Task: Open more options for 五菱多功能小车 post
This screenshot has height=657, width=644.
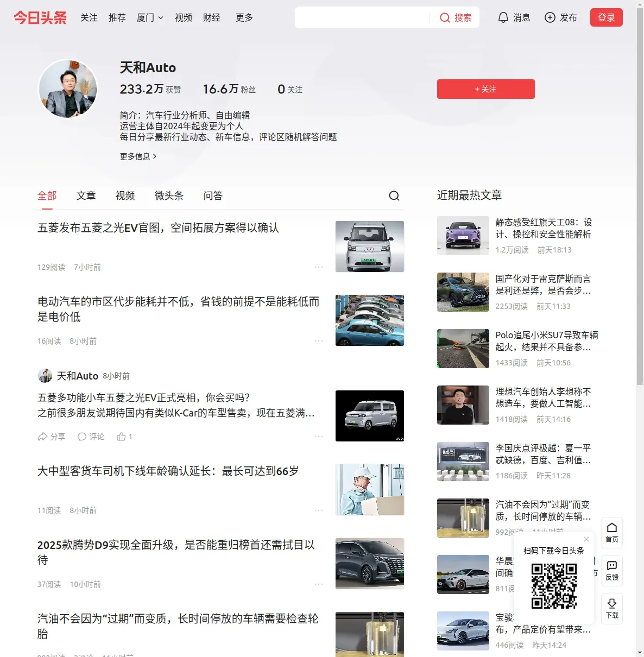Action: click(x=319, y=437)
